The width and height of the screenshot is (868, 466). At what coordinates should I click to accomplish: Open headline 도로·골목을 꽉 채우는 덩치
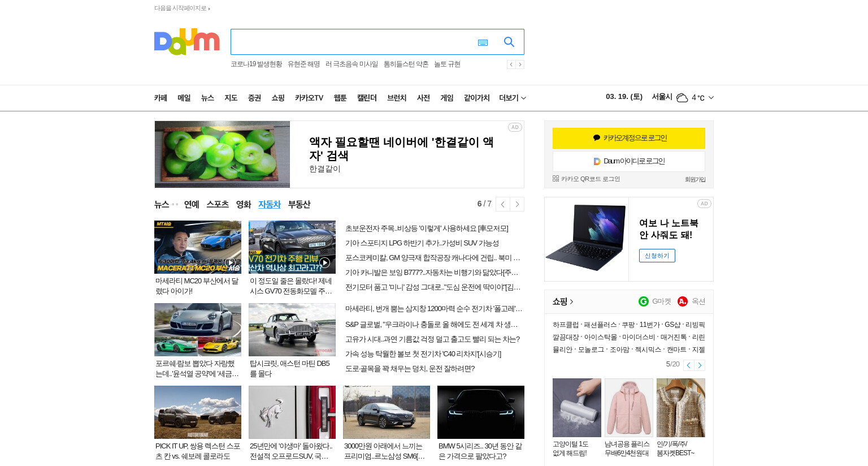click(x=410, y=369)
